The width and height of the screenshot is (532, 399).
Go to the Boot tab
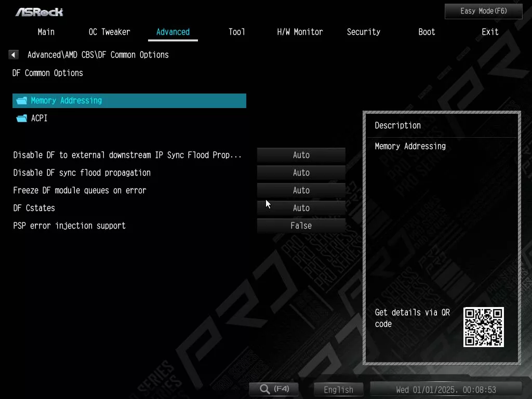click(x=427, y=32)
